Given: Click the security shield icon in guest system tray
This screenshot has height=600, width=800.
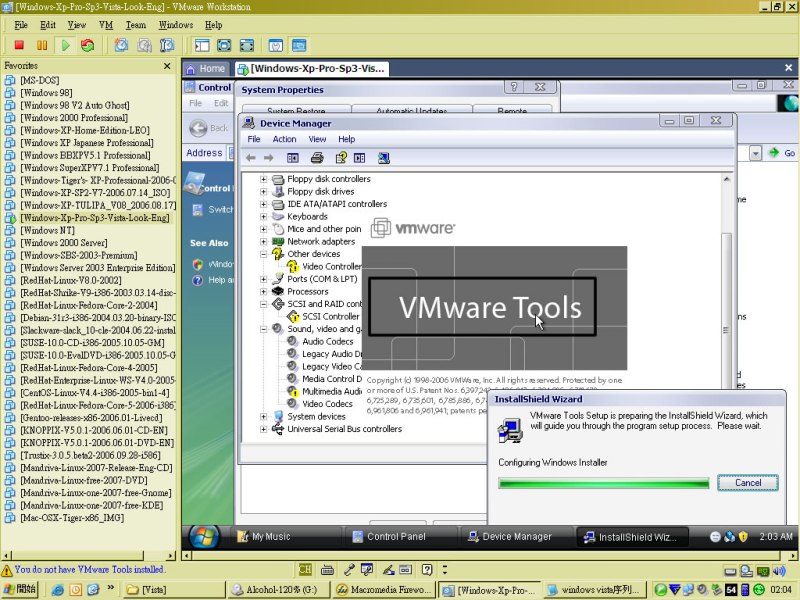Looking at the screenshot, I should (743, 536).
